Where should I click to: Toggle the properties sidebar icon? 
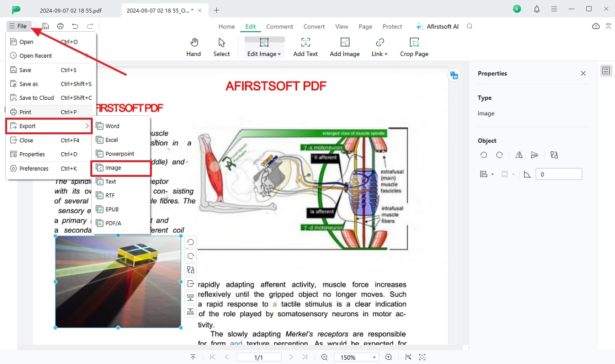point(606,71)
